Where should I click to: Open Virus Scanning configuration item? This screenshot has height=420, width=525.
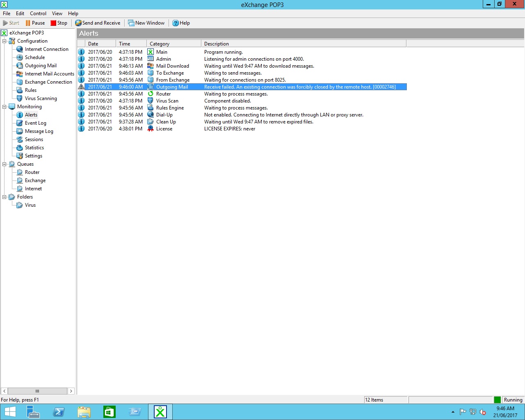pos(41,98)
